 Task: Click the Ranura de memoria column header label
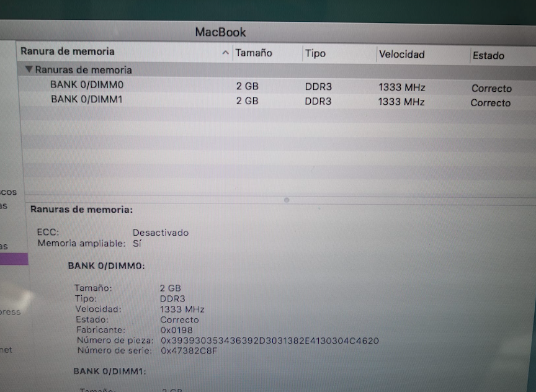point(68,51)
